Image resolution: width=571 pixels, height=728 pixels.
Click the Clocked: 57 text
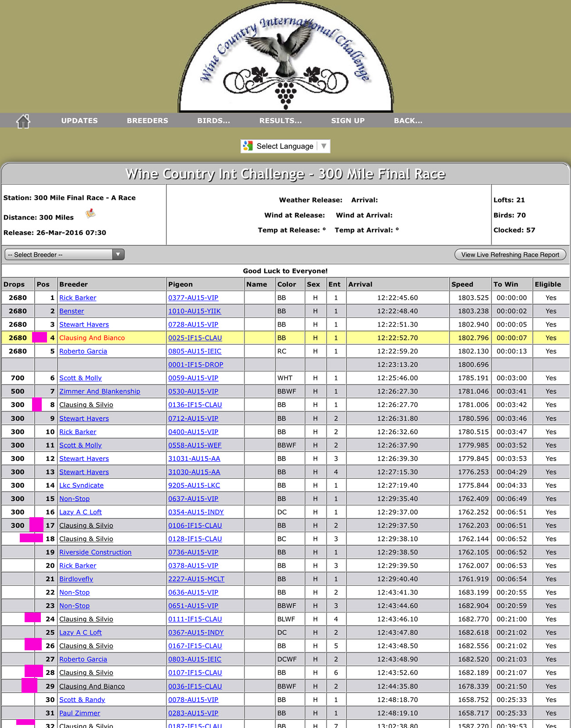[514, 230]
